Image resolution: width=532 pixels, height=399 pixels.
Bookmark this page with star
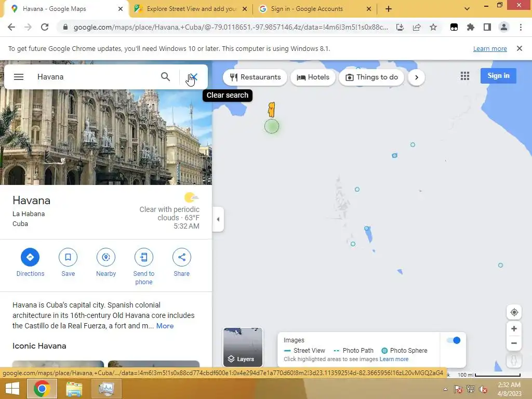tap(433, 27)
